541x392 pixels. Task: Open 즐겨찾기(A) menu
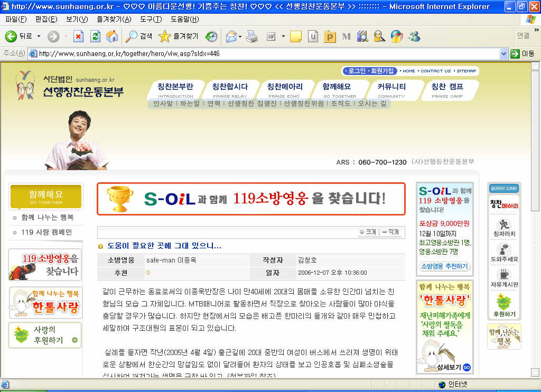[x=114, y=20]
